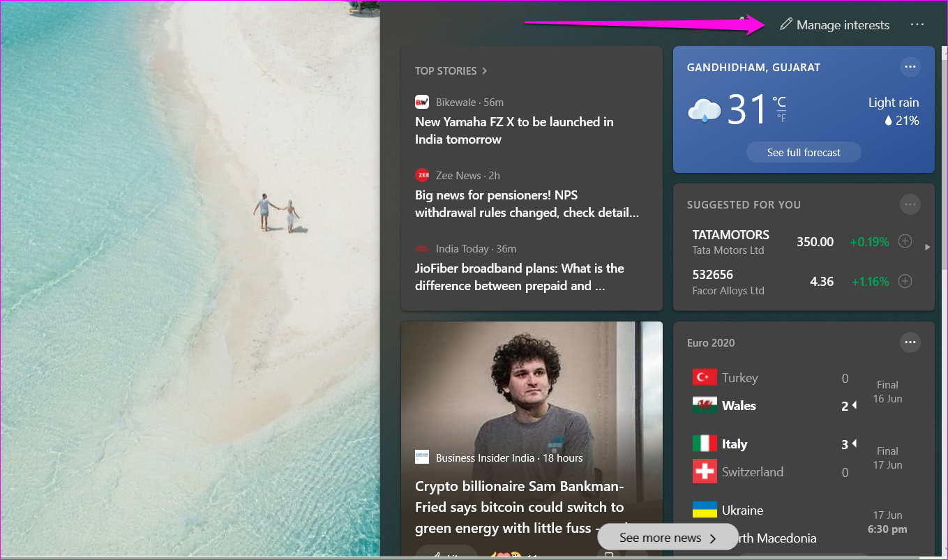The image size is (948, 560).
Task: Open the Yamaha FZ X headline article
Action: [514, 130]
